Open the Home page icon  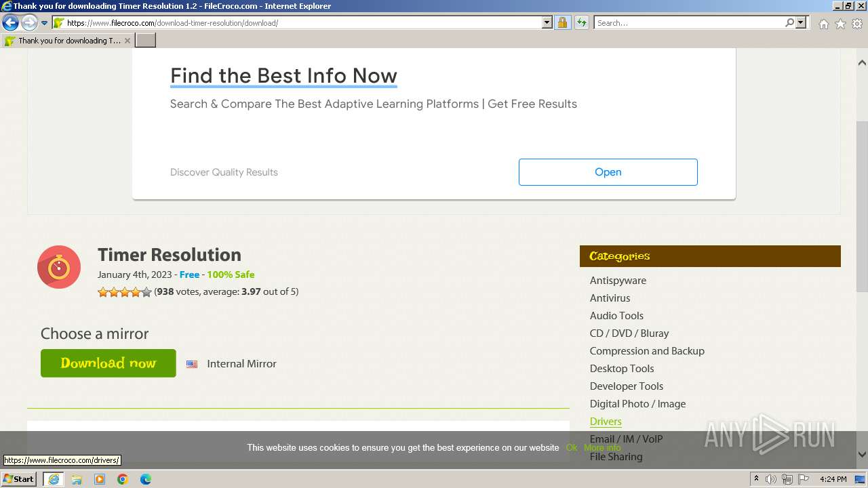[x=823, y=24]
